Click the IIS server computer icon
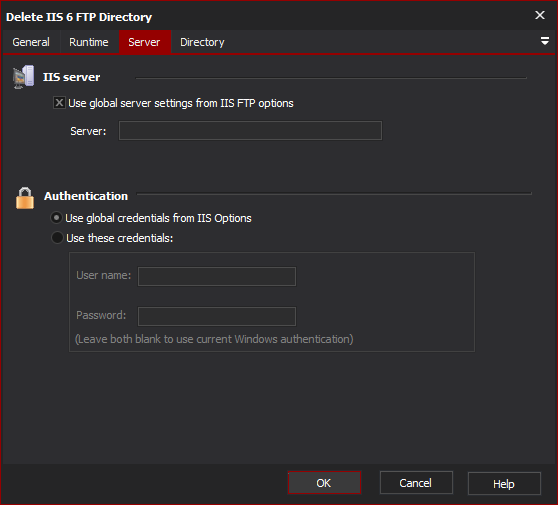This screenshot has width=558, height=505. (23, 77)
